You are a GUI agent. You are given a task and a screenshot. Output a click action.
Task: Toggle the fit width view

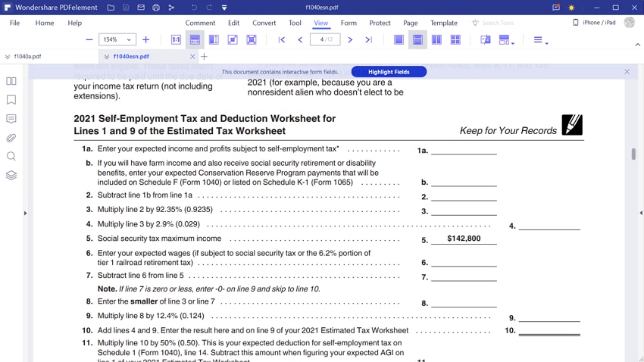(x=195, y=40)
